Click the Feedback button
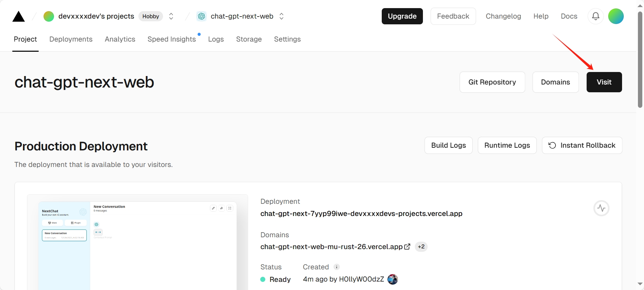This screenshot has height=290, width=644. (453, 16)
